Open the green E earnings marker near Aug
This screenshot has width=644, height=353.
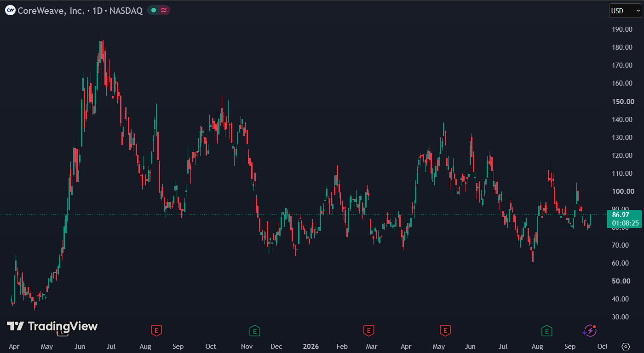546,330
